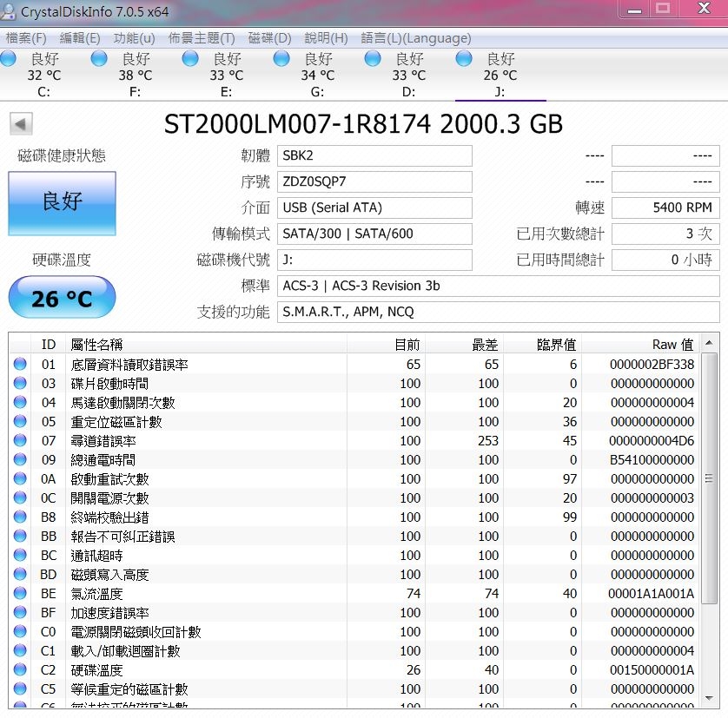728x718 pixels.
Task: Open the 語言(L)(Language) menu
Action: click(416, 38)
